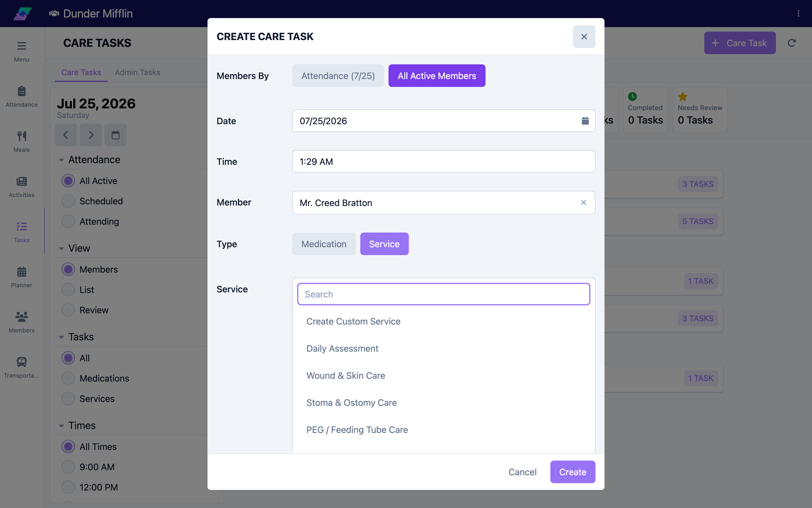
Task: Open Members group icon in sidebar
Action: pos(21,316)
